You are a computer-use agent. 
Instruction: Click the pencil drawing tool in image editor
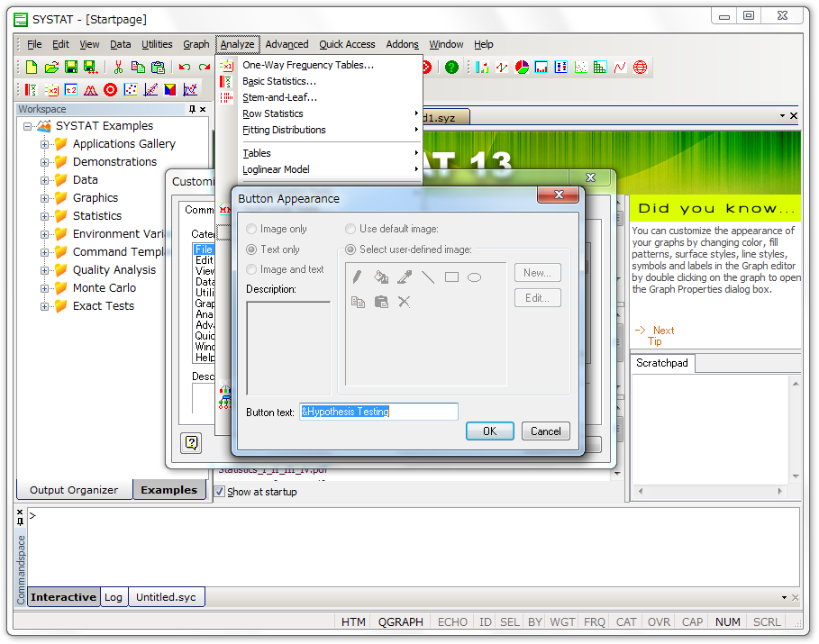click(x=358, y=277)
